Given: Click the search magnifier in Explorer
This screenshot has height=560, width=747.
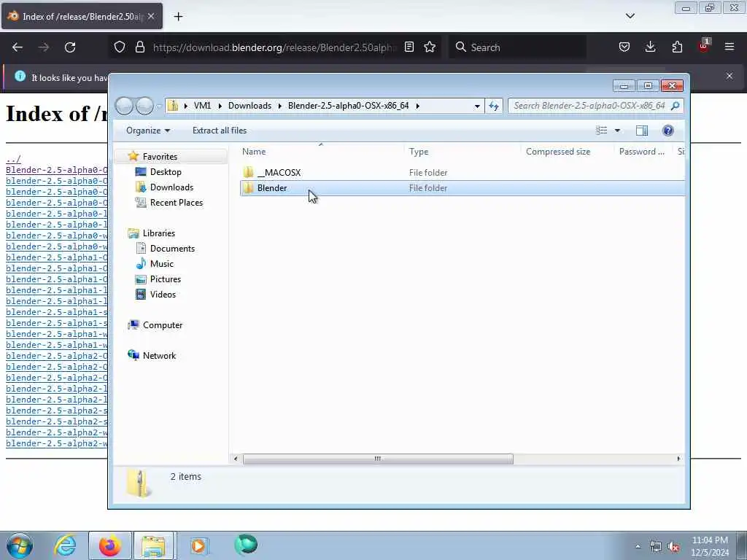Looking at the screenshot, I should [675, 106].
